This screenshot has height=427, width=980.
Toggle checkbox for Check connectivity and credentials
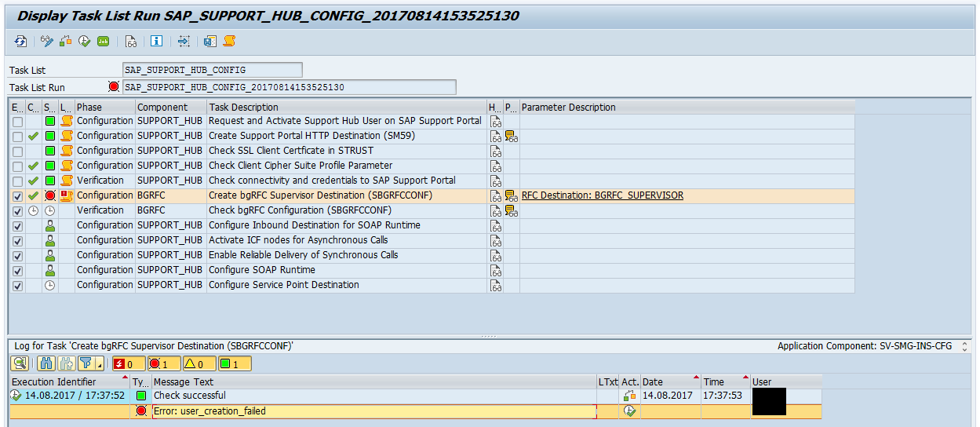[x=17, y=181]
